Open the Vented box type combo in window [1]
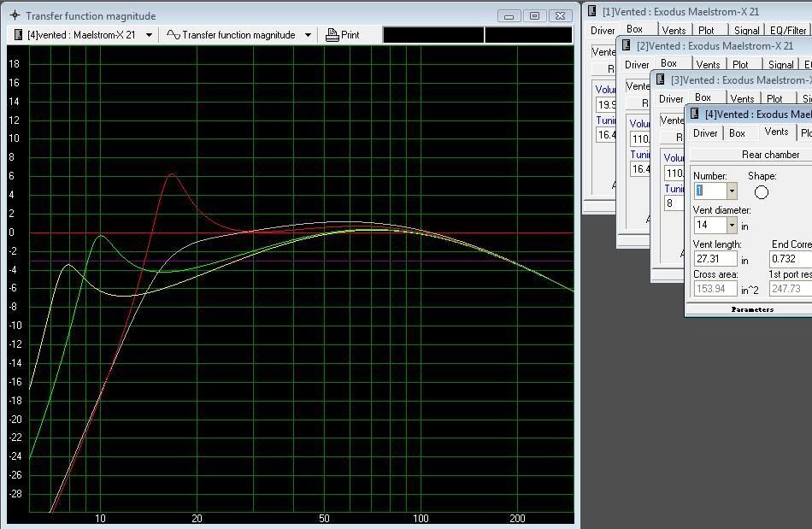The width and height of the screenshot is (812, 529). click(603, 52)
